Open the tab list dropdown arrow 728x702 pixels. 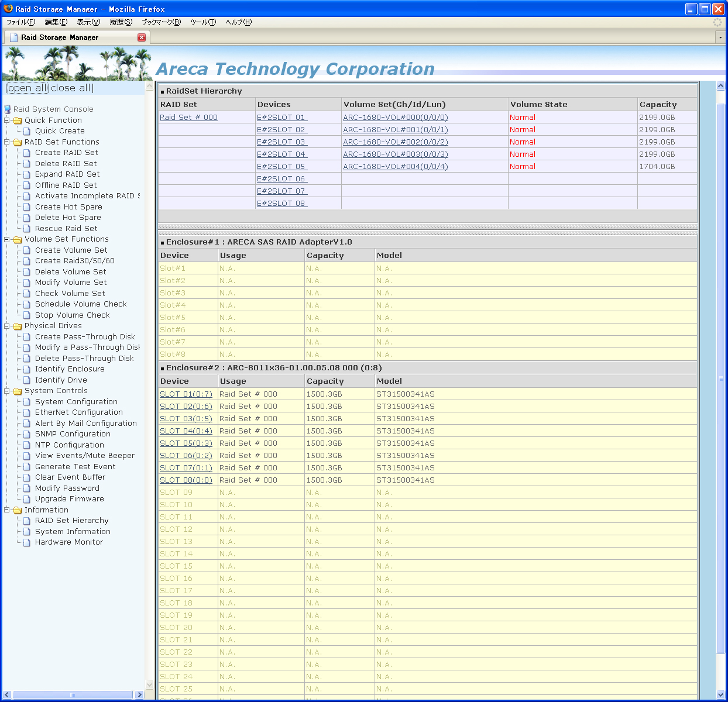720,37
